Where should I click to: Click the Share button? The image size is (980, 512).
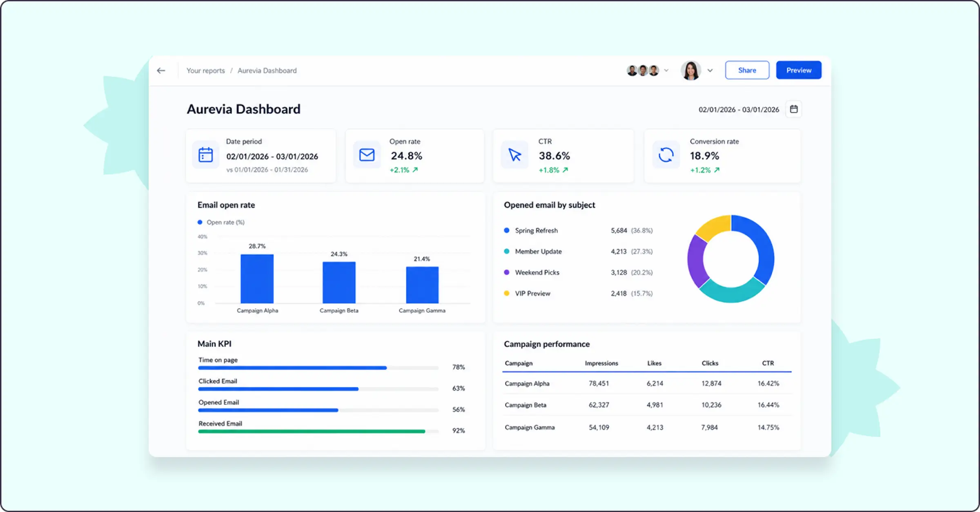(x=747, y=70)
